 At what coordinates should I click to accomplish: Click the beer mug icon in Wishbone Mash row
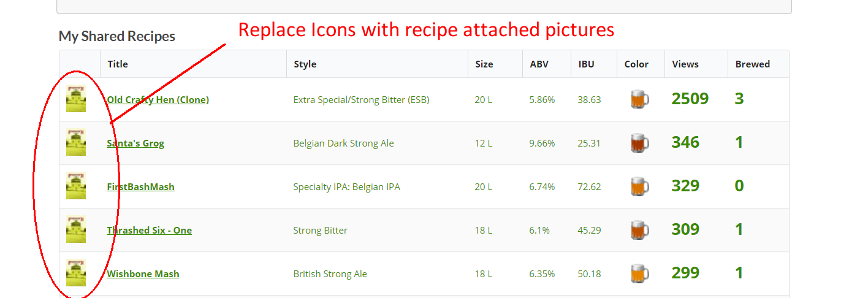click(x=640, y=273)
